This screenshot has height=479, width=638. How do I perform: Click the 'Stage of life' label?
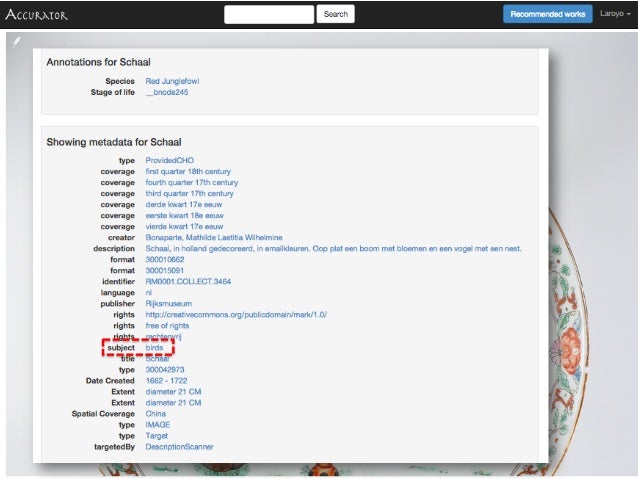[113, 92]
